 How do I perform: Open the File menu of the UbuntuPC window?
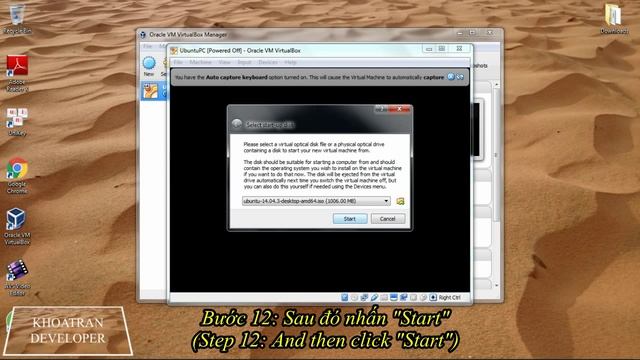(x=178, y=62)
